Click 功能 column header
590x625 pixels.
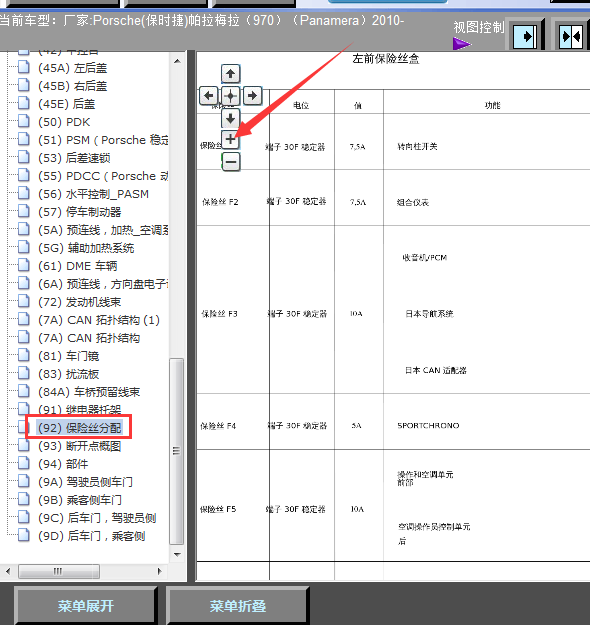492,105
